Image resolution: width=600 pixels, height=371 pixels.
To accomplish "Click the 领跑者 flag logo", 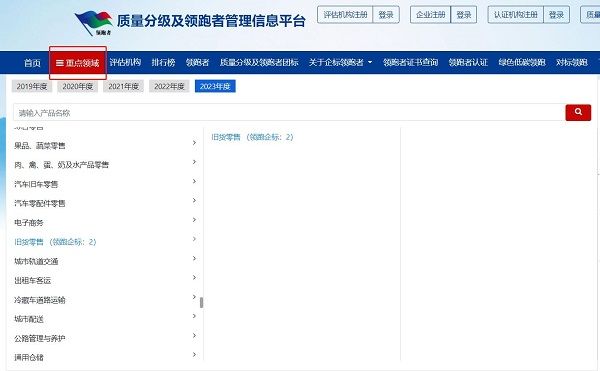I will 94,23.
